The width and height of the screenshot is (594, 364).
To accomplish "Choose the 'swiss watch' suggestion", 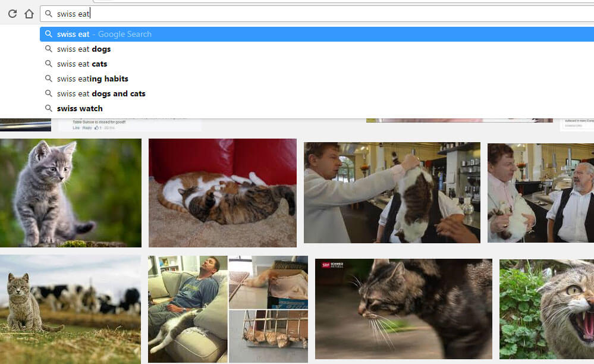I will pos(317,108).
